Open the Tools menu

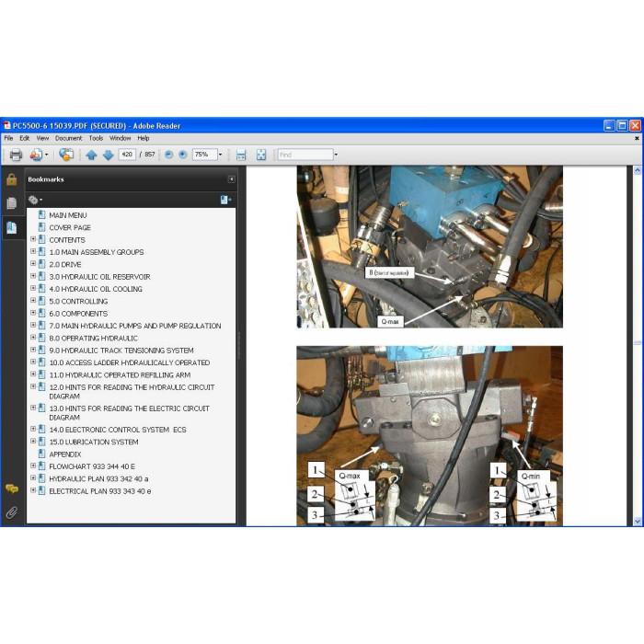coord(96,138)
